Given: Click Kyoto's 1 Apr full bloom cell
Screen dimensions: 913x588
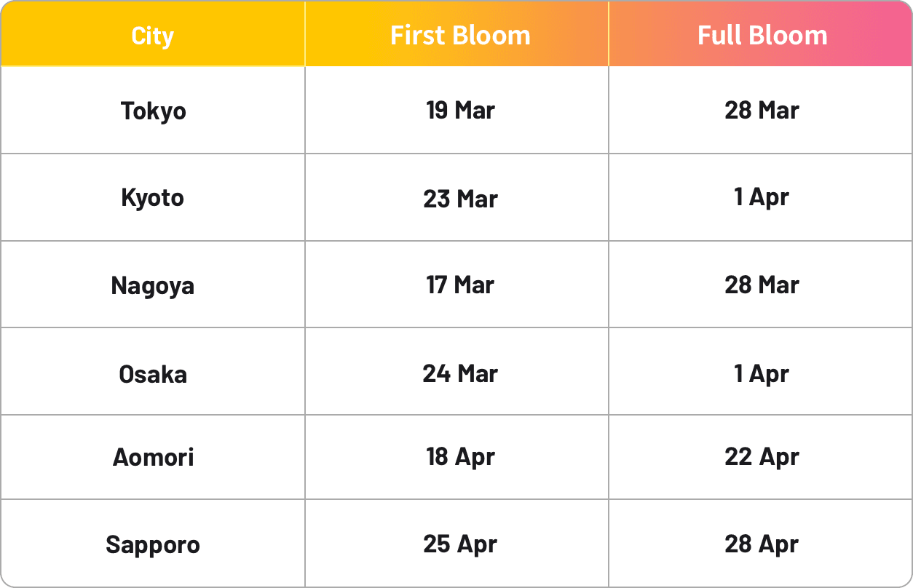Looking at the screenshot, I should click(x=762, y=198).
